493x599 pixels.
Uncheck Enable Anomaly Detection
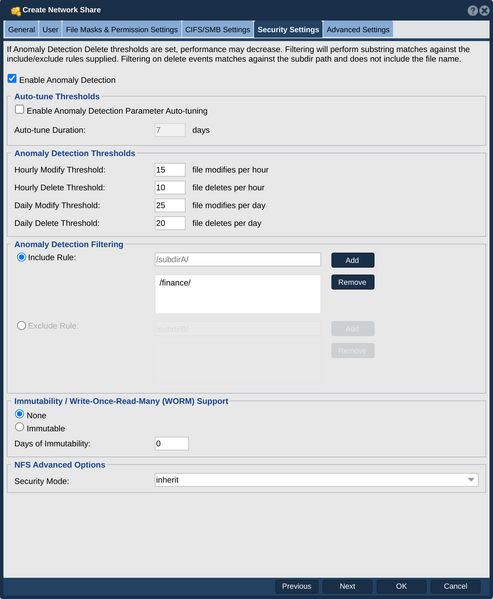click(x=12, y=79)
